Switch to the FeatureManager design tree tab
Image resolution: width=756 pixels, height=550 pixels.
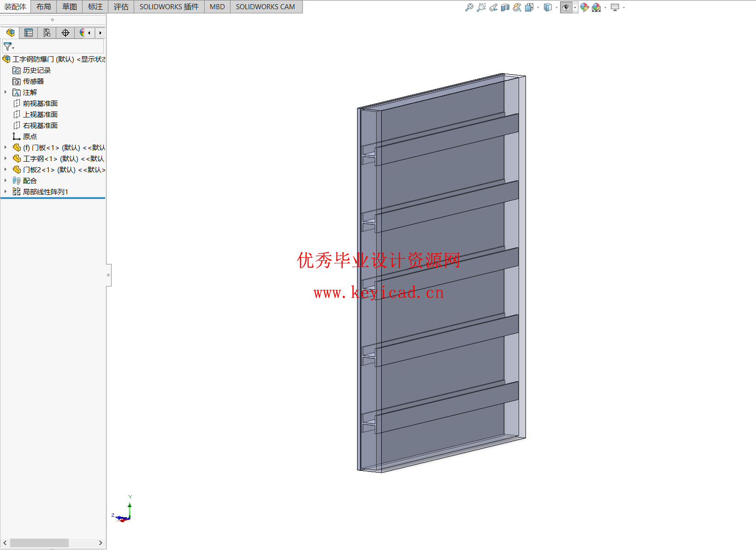pos(10,33)
